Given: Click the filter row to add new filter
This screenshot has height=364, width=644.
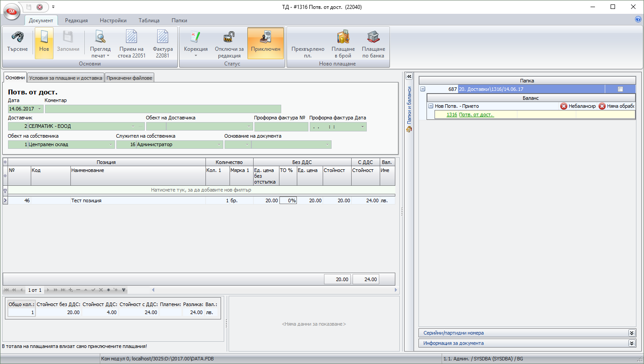Looking at the screenshot, I should tap(201, 190).
